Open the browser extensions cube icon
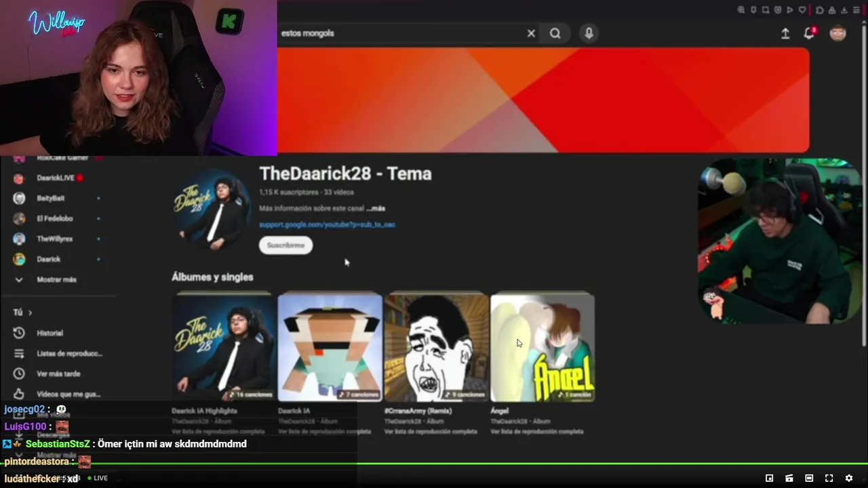868x488 pixels. point(820,9)
